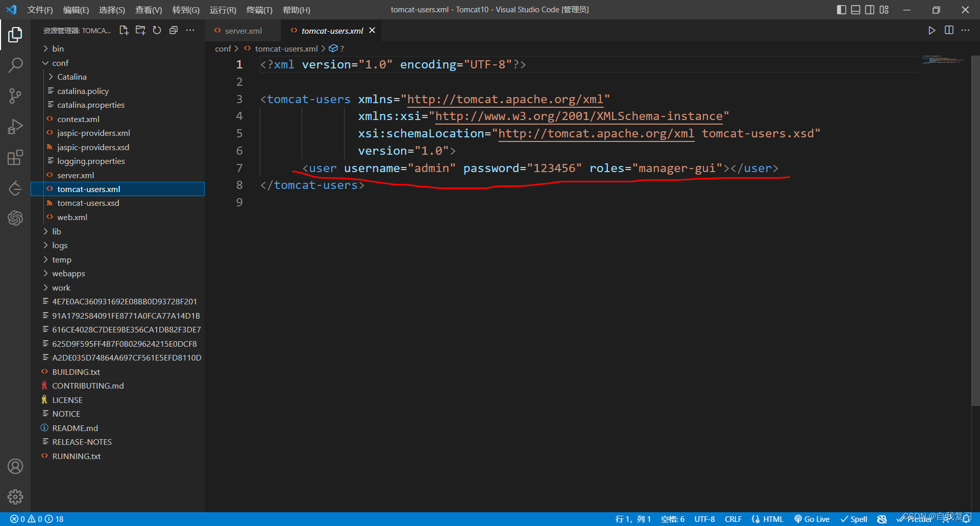This screenshot has height=526, width=980.
Task: Change language mode HTML in status bar
Action: (767, 519)
